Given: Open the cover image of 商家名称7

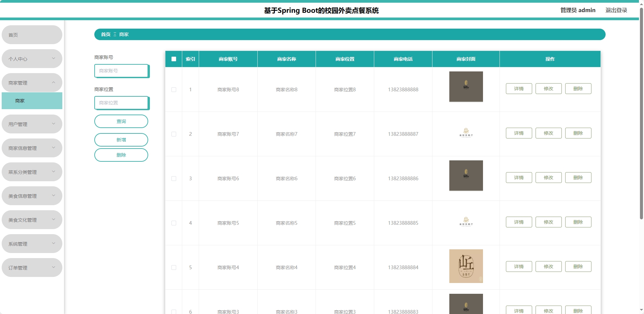Looking at the screenshot, I should 466,133.
